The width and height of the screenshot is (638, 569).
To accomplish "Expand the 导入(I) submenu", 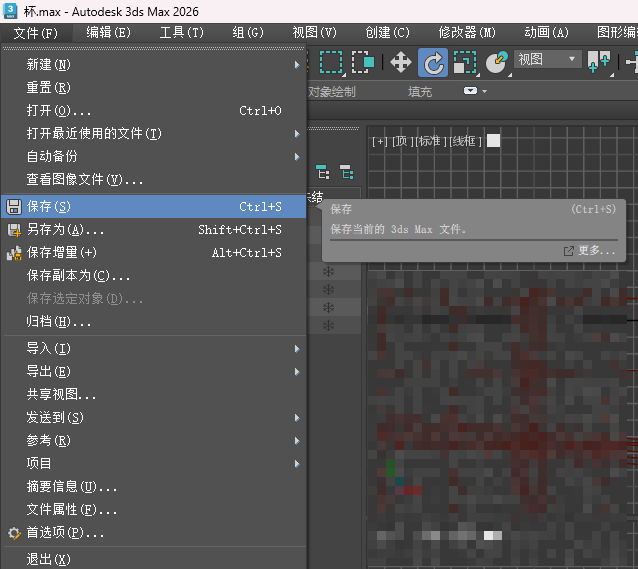I will 154,348.
